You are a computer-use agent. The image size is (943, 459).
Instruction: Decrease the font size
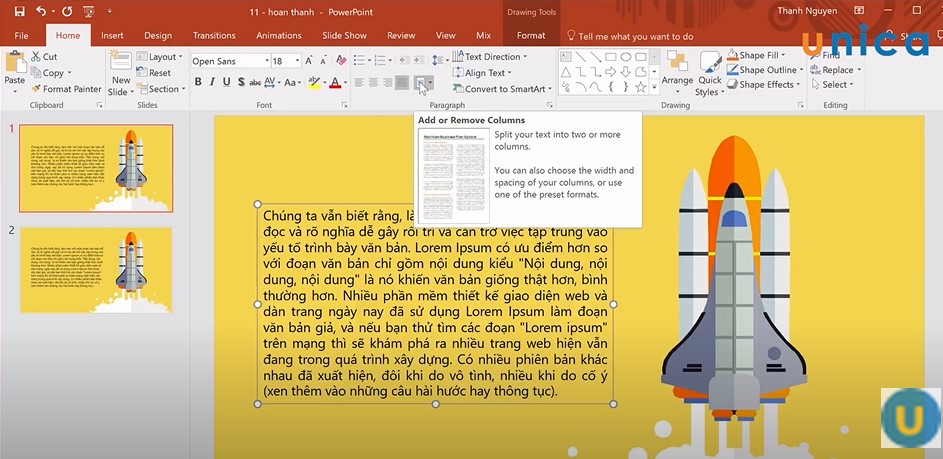324,61
